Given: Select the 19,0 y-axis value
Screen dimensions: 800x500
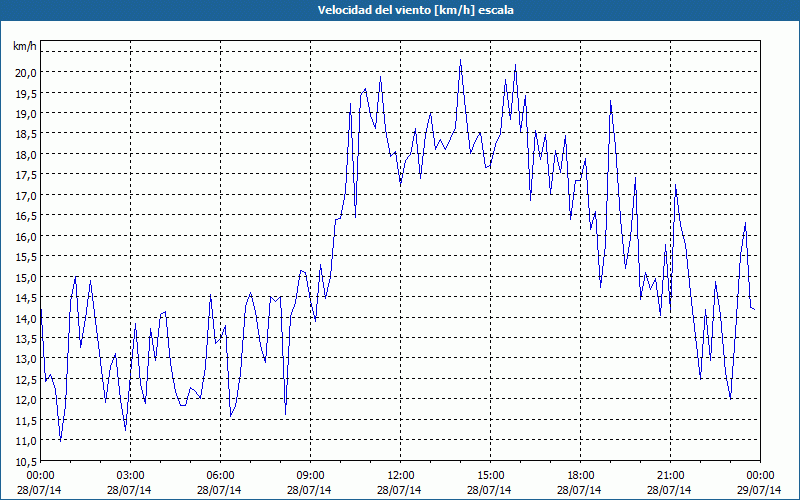Looking at the screenshot, I should click(x=26, y=114).
